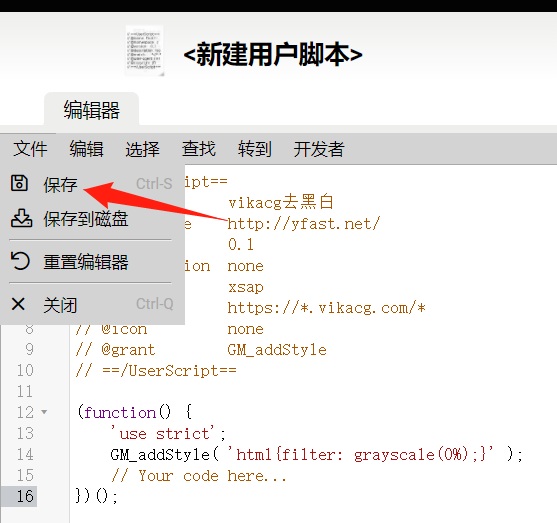557x523 pixels.
Task: Open the 转到 menu
Action: coord(255,149)
